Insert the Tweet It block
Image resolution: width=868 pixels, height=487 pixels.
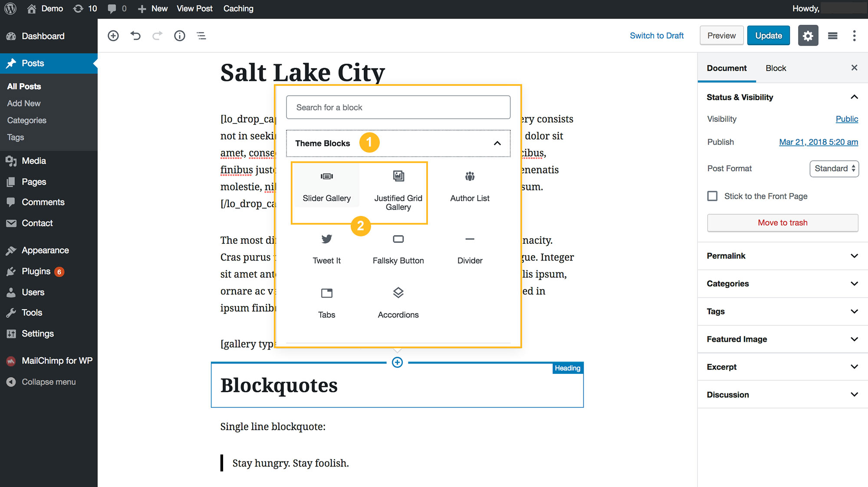pyautogui.click(x=327, y=248)
